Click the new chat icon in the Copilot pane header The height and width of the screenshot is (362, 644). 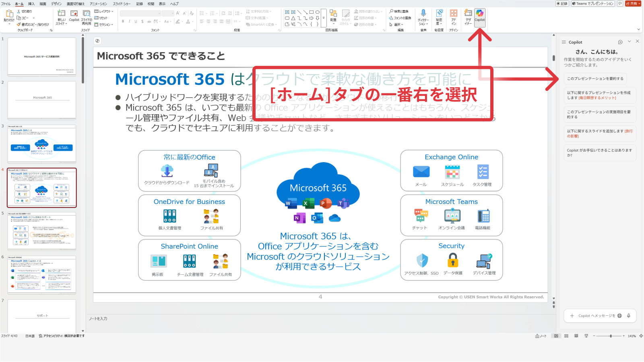pos(620,42)
